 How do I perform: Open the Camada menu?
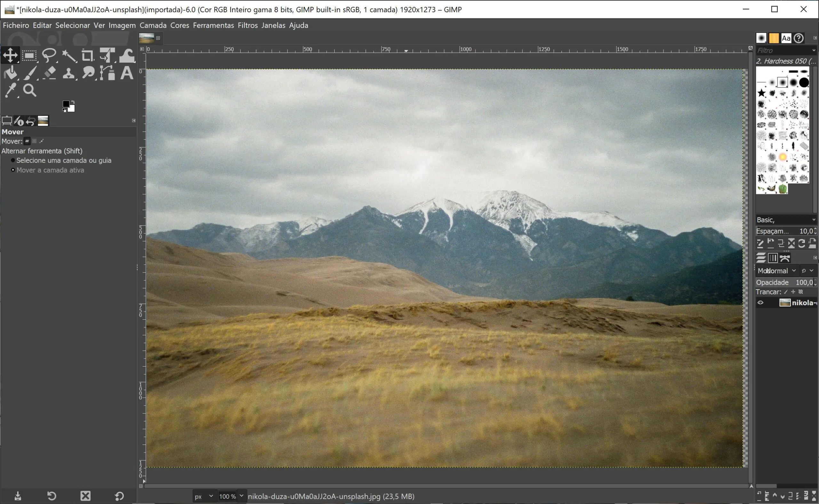(153, 25)
